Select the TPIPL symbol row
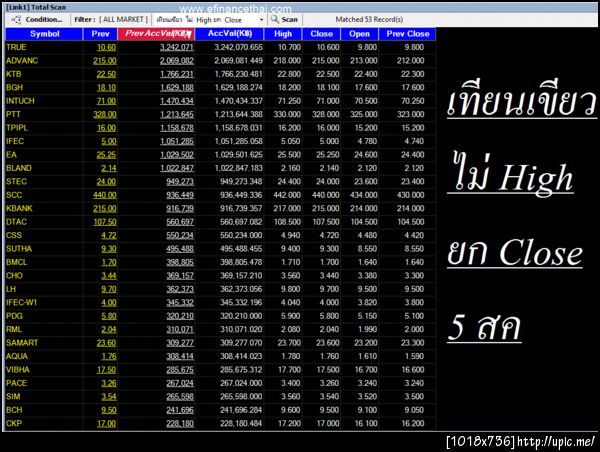This screenshot has height=452, width=600. (x=220, y=127)
